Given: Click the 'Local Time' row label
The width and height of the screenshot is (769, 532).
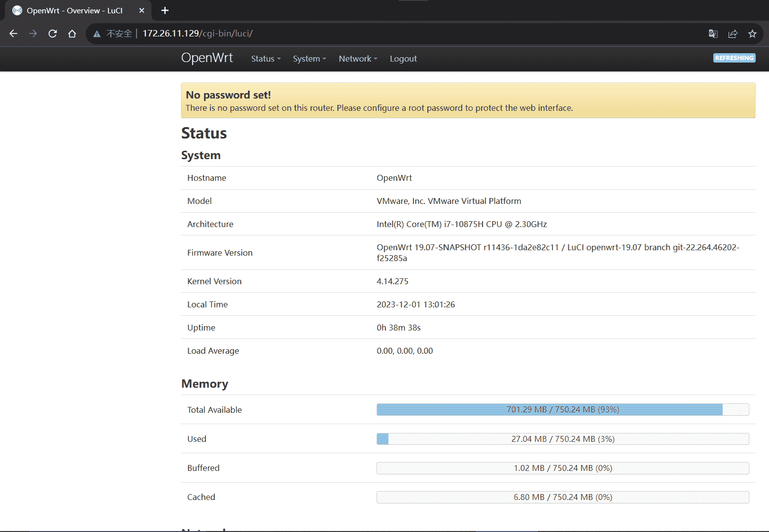Looking at the screenshot, I should click(x=208, y=304).
